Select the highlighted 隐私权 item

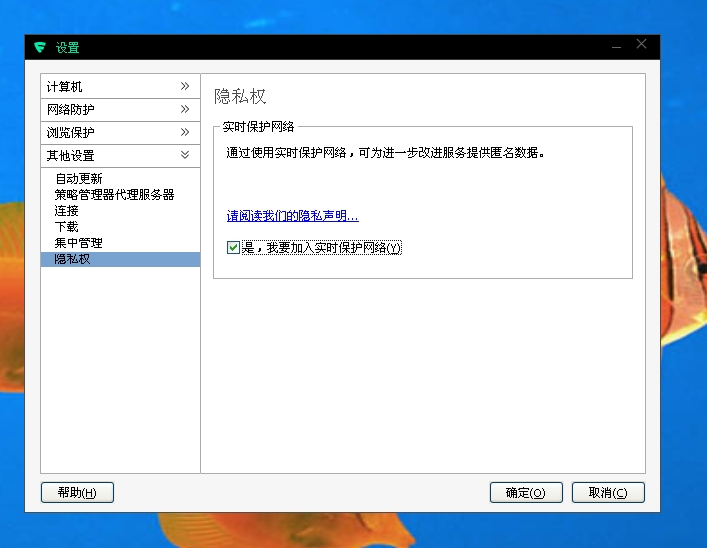(72, 259)
